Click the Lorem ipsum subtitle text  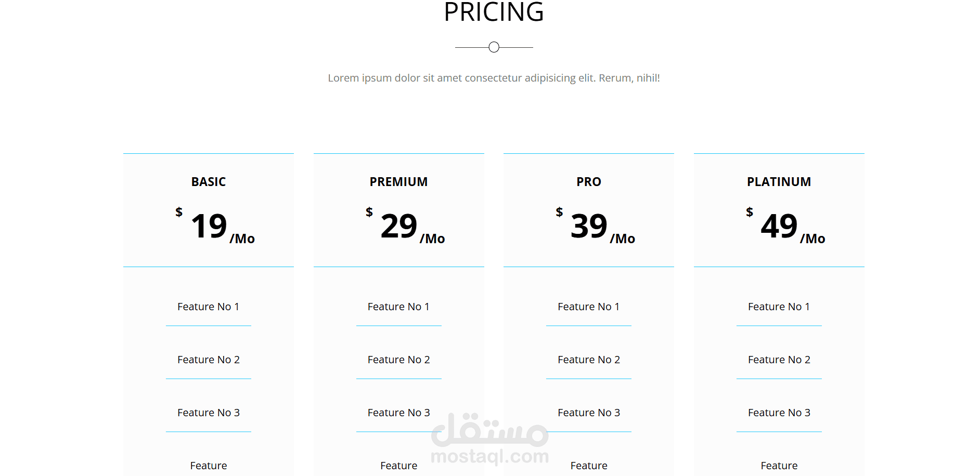pyautogui.click(x=494, y=78)
